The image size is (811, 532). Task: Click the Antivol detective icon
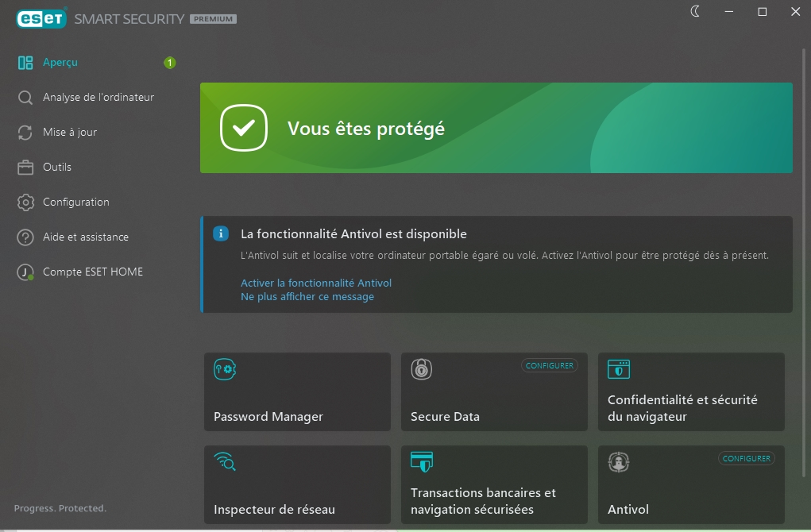point(617,461)
